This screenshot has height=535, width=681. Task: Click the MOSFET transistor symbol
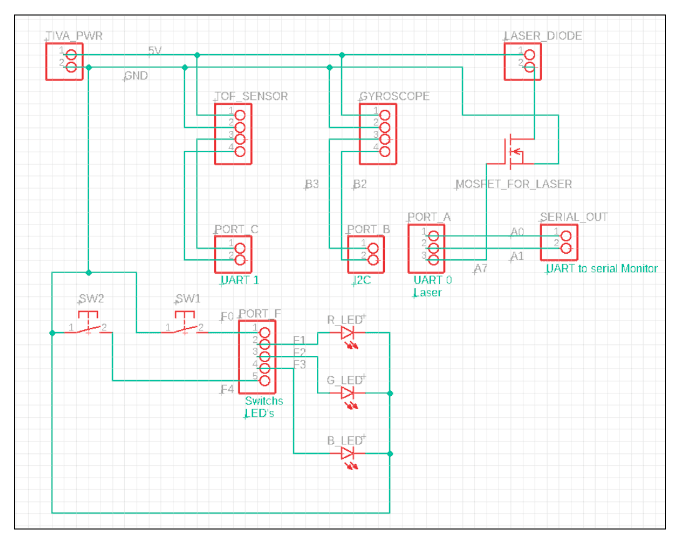512,151
